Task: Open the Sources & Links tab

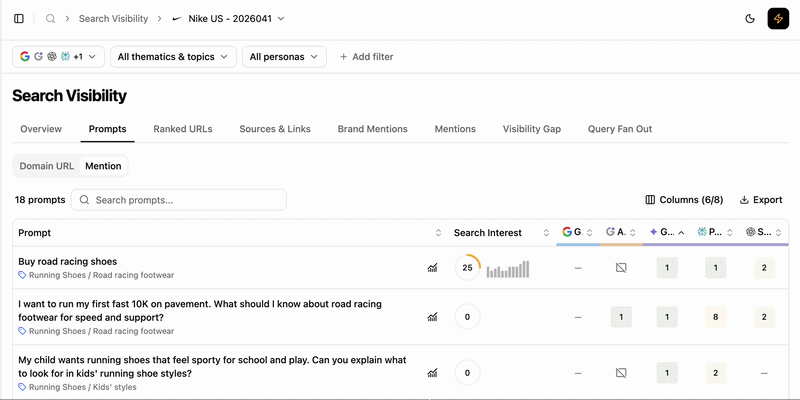Action: tap(275, 129)
